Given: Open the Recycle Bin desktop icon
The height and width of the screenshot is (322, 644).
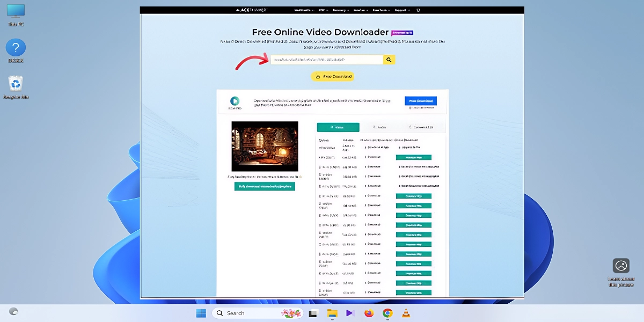Looking at the screenshot, I should pos(16,87).
